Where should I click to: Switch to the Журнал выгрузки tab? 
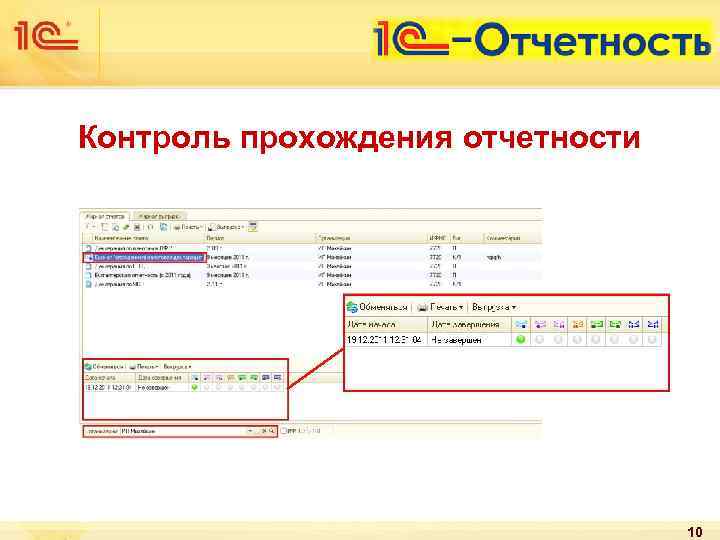(159, 216)
